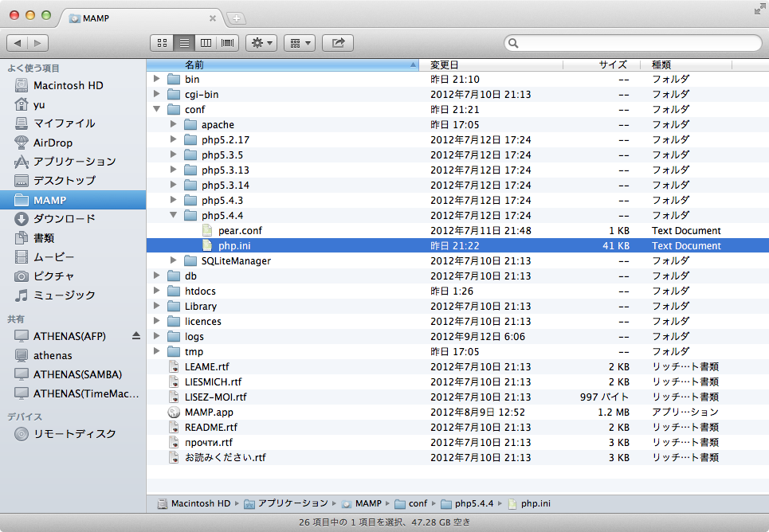Click conf in the path bar
769x532 pixels.
410,503
